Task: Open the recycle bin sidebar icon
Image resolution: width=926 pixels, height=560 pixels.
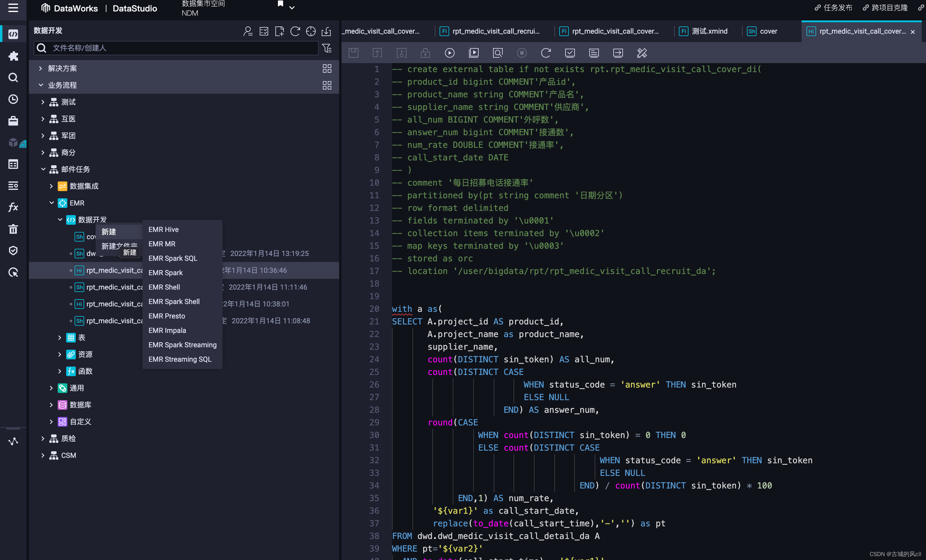Action: click(x=13, y=229)
